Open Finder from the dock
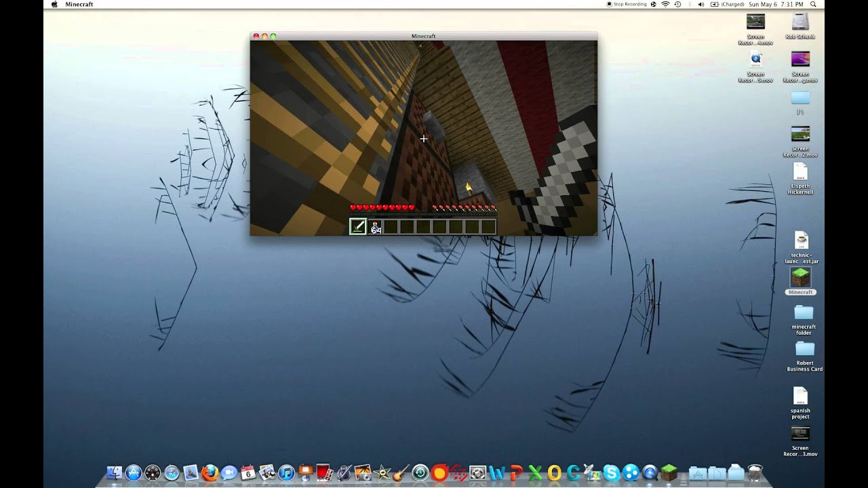The height and width of the screenshot is (488, 868). [x=115, y=472]
